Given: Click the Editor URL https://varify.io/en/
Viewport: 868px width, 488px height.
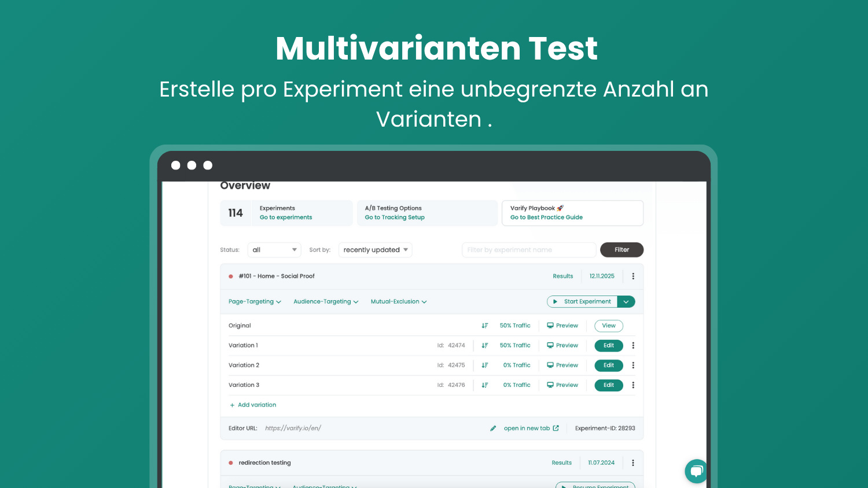Looking at the screenshot, I should click(x=293, y=428).
